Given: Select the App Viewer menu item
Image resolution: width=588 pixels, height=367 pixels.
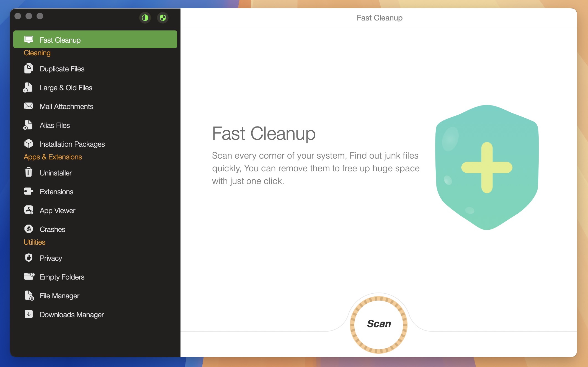Looking at the screenshot, I should click(x=57, y=210).
